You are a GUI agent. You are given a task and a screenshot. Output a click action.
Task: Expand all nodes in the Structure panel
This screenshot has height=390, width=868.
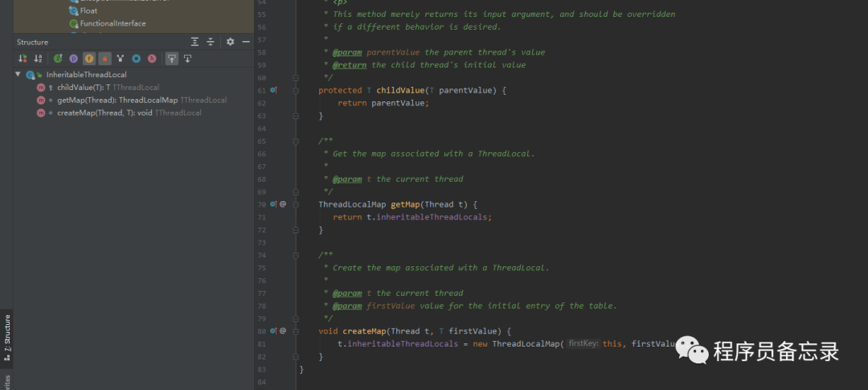(x=194, y=42)
